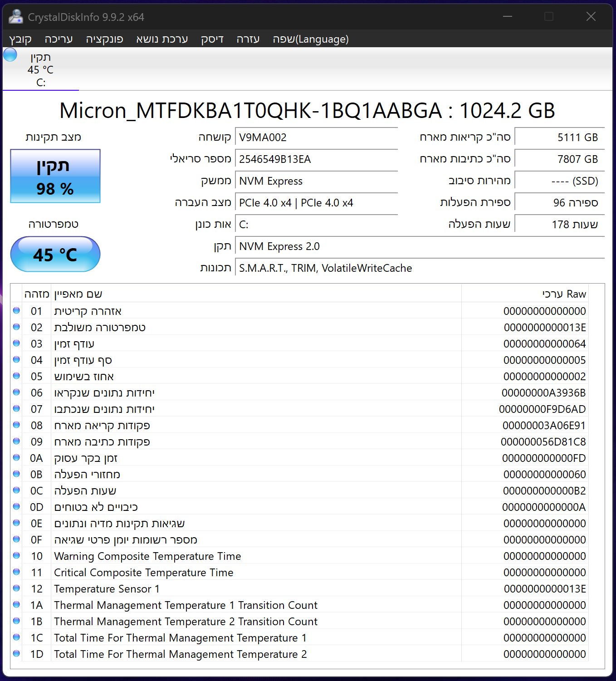Click status dot for Warning Composite Temperature Time
The width and height of the screenshot is (616, 681).
[x=16, y=556]
